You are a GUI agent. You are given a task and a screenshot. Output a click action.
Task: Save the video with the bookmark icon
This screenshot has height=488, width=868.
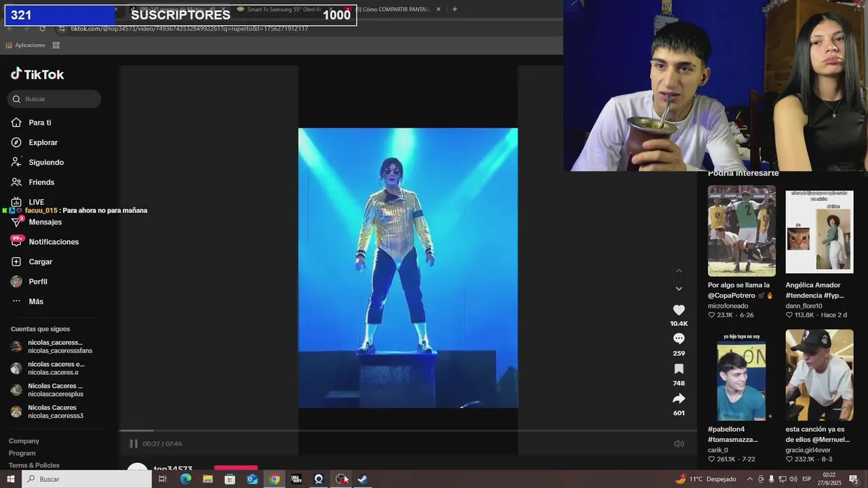679,369
